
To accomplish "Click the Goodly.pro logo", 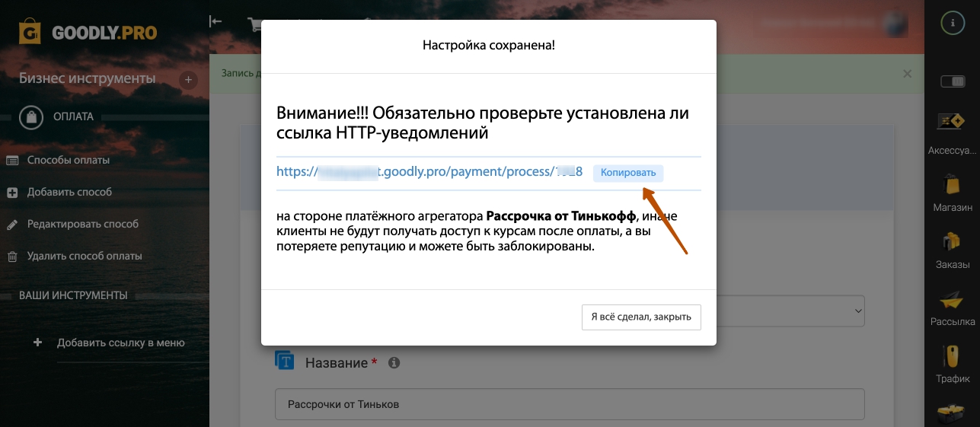I will [x=88, y=33].
